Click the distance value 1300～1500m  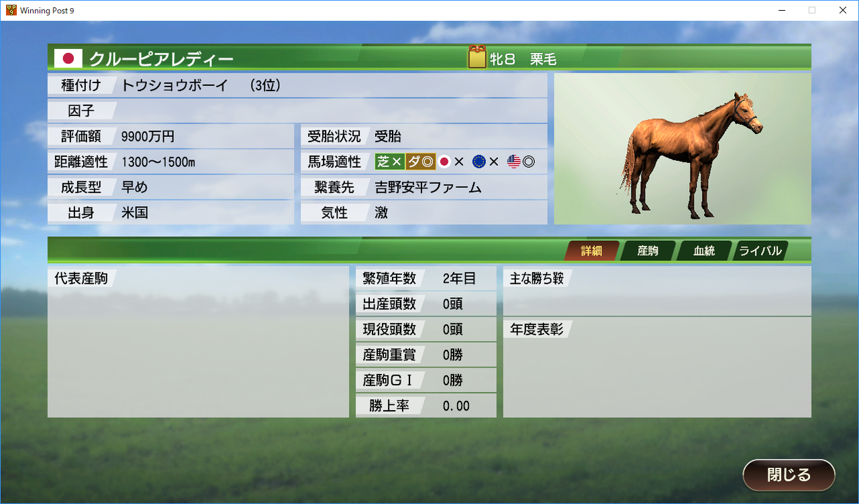(158, 162)
